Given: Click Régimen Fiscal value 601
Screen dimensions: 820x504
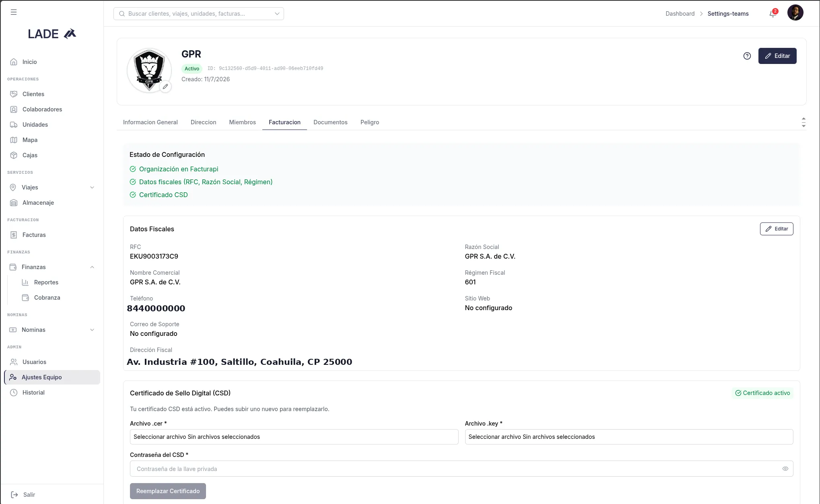Looking at the screenshot, I should tap(470, 282).
